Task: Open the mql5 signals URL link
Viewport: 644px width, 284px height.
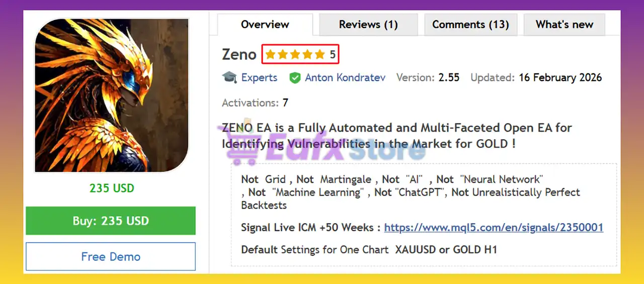Action: (x=494, y=227)
